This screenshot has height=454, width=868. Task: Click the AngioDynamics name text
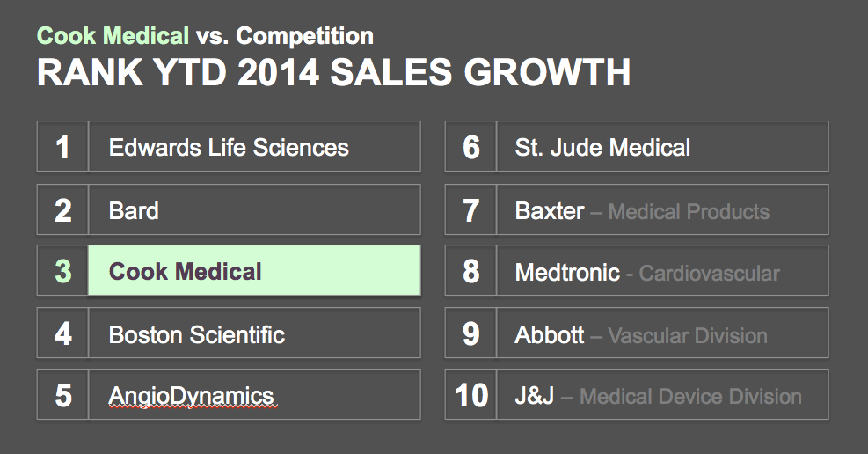[x=192, y=395]
